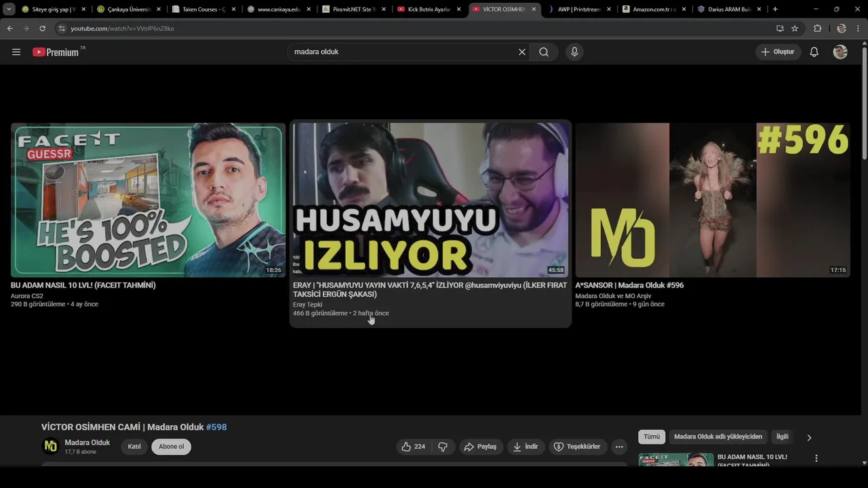Viewport: 868px width, 488px height.
Task: Switch to Siteye giriş yap tab
Action: 54,9
